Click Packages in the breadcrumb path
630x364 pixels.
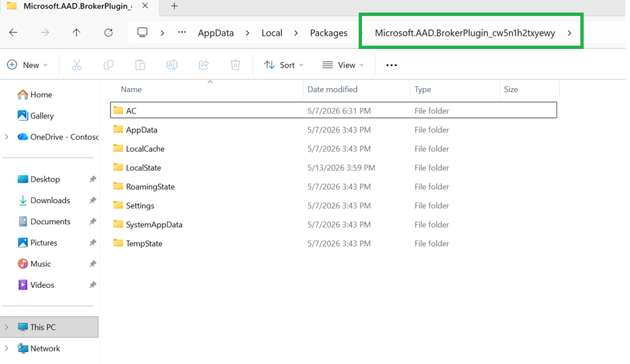(329, 33)
